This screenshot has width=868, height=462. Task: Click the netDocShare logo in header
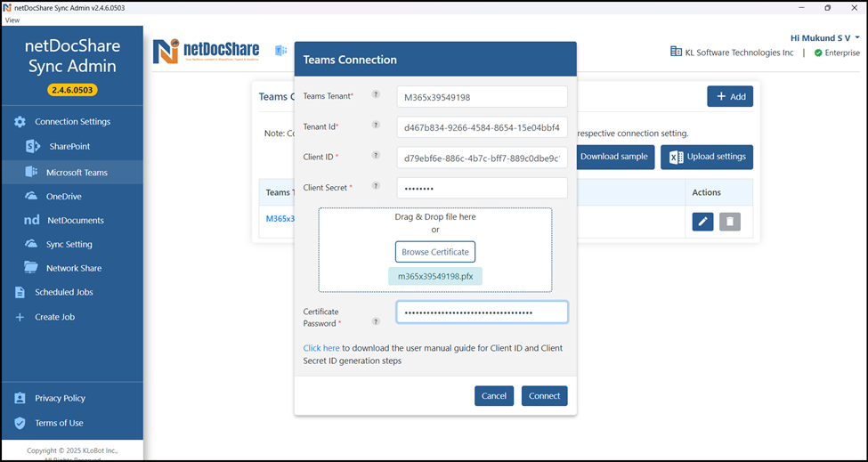[206, 52]
